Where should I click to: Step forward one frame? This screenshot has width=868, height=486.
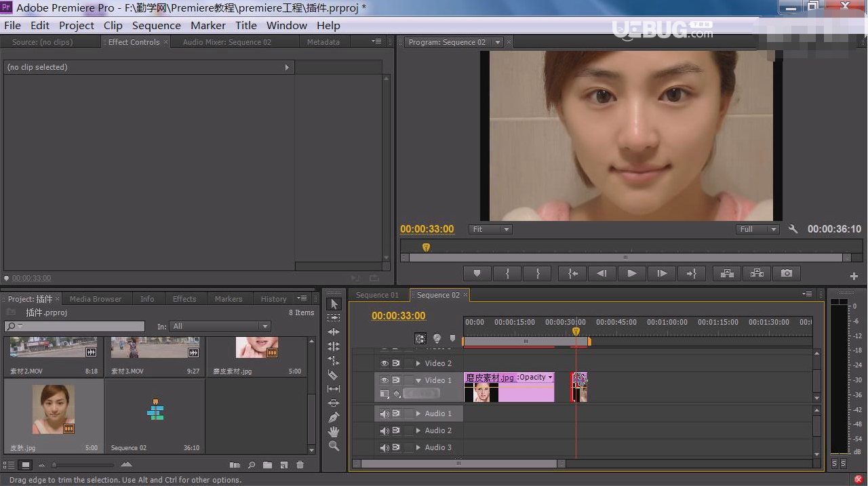coord(662,273)
